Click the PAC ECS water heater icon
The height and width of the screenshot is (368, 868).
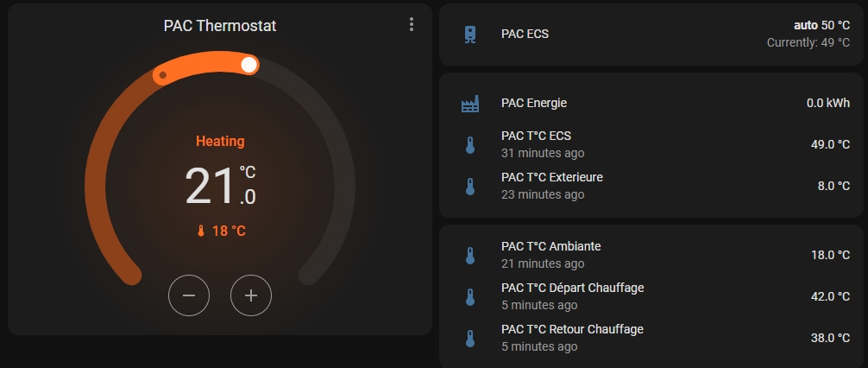[x=470, y=35]
